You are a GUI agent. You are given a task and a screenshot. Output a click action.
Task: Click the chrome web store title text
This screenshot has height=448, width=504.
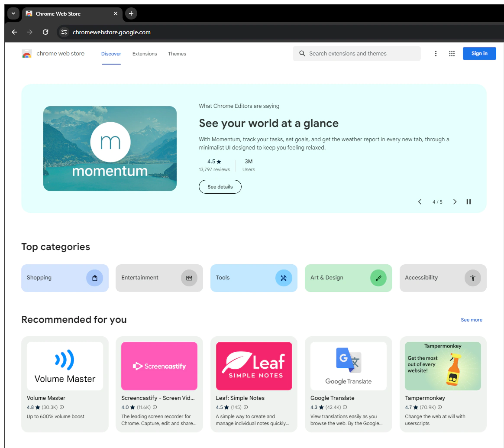click(x=61, y=54)
